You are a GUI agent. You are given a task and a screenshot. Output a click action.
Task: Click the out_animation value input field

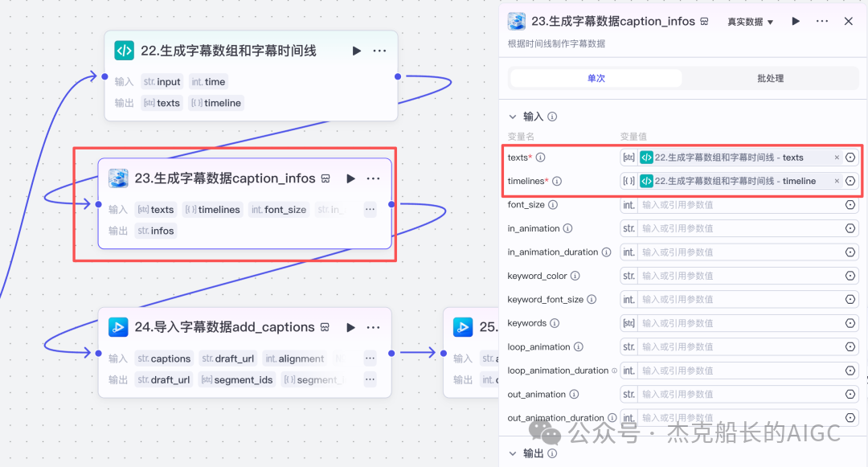[x=740, y=394]
